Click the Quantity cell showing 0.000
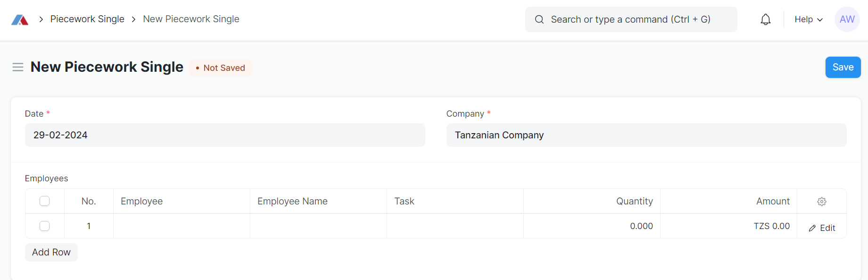This screenshot has width=868, height=280. [592, 226]
